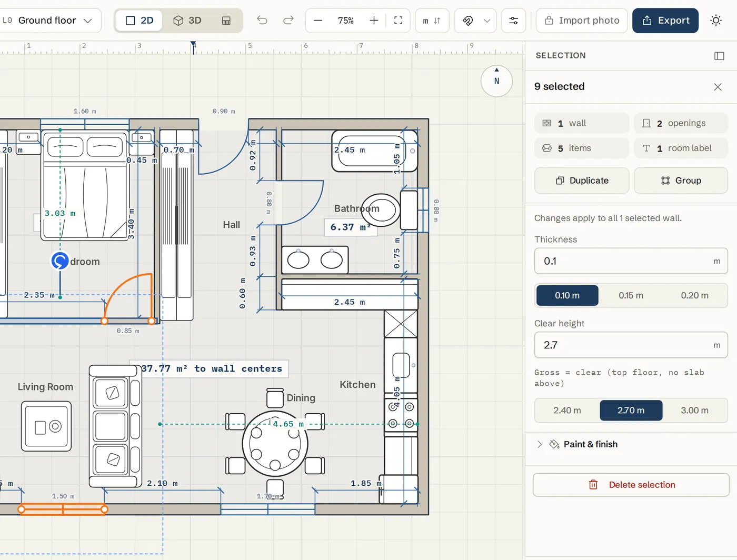Click the Dining room label
The width and height of the screenshot is (737, 560).
point(301,398)
